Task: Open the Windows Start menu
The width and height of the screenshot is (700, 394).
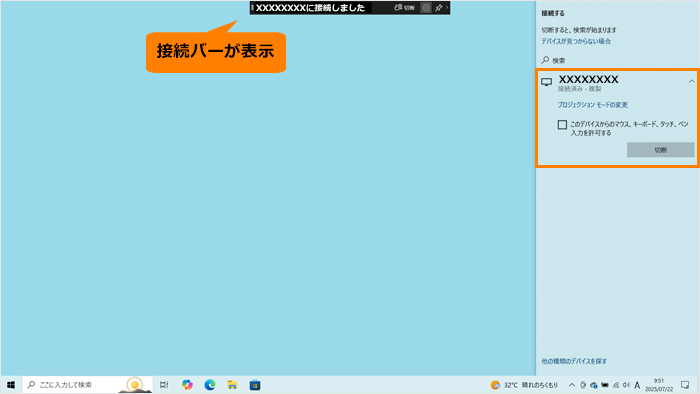Action: pos(11,385)
